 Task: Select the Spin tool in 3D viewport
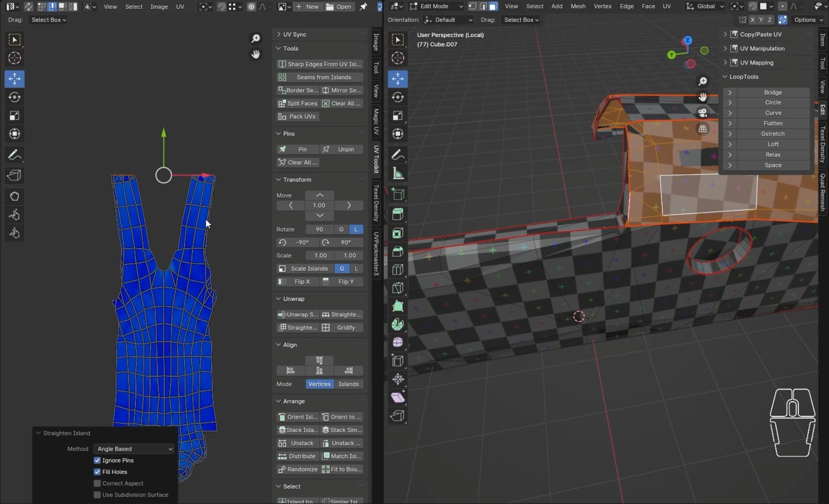click(398, 324)
